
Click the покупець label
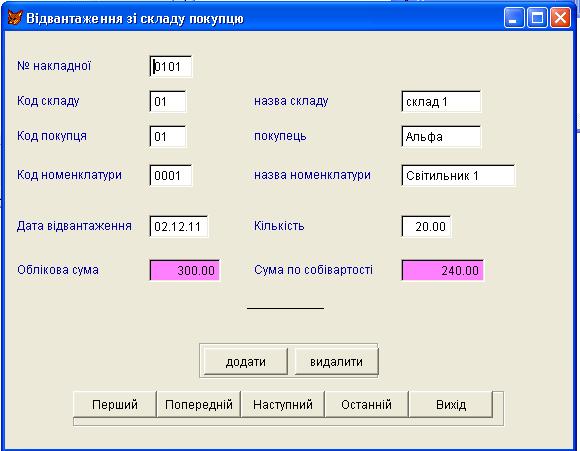coord(280,136)
